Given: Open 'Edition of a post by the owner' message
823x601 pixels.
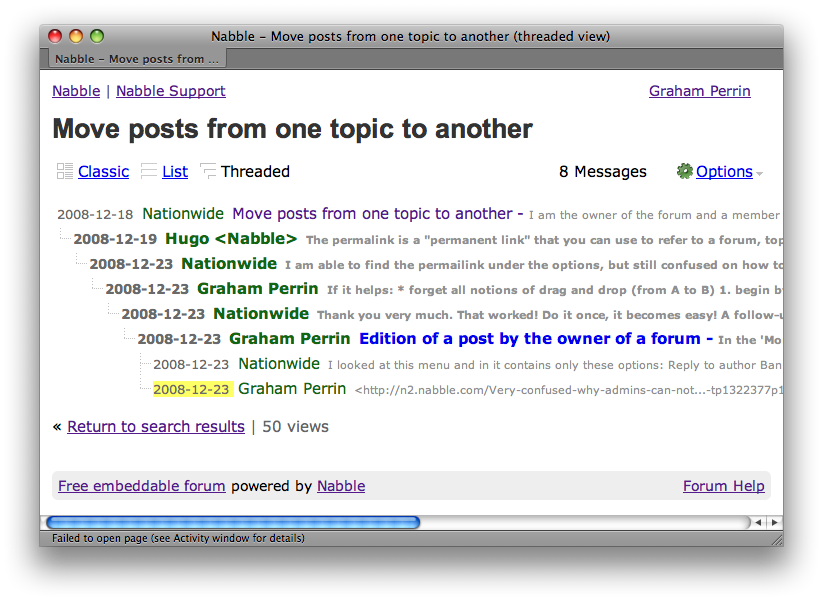Looking at the screenshot, I should tap(535, 339).
